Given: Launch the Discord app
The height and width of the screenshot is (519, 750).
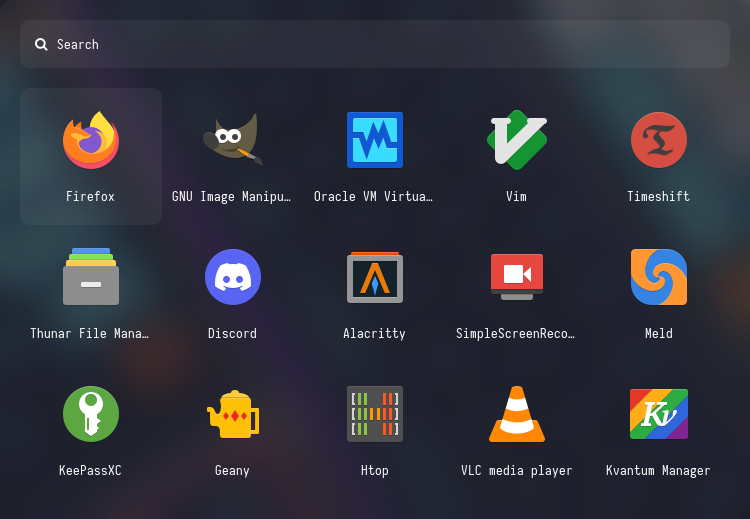Looking at the screenshot, I should [x=232, y=277].
